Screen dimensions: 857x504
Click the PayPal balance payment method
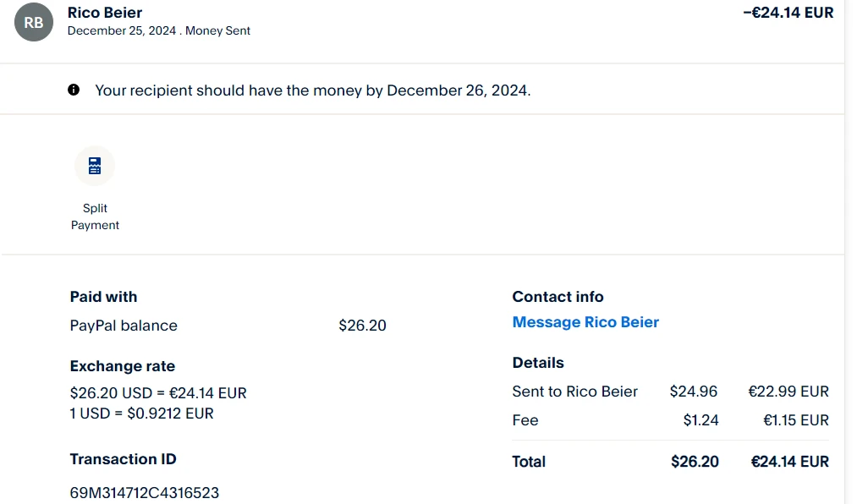tap(124, 326)
